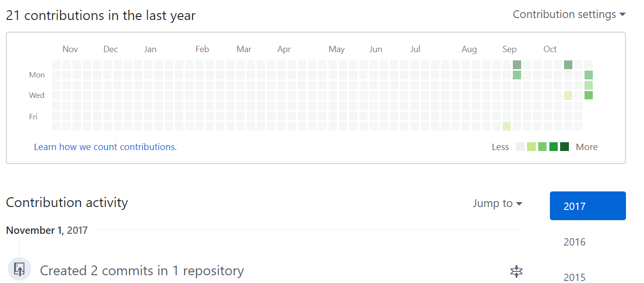The width and height of the screenshot is (644, 283).
Task: Click the darkest green legend swatch
Action: (x=565, y=147)
